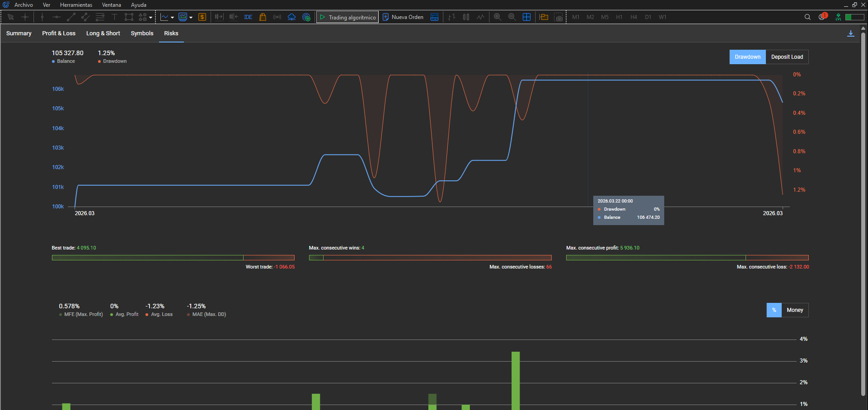Open the trading signals icon
This screenshot has width=868, height=410.
[277, 17]
